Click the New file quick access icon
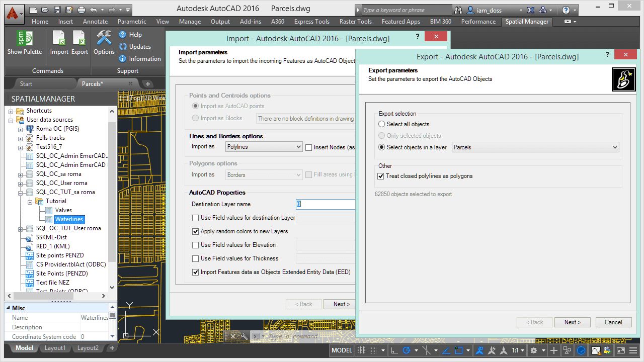This screenshot has height=362, width=644. tap(33, 10)
